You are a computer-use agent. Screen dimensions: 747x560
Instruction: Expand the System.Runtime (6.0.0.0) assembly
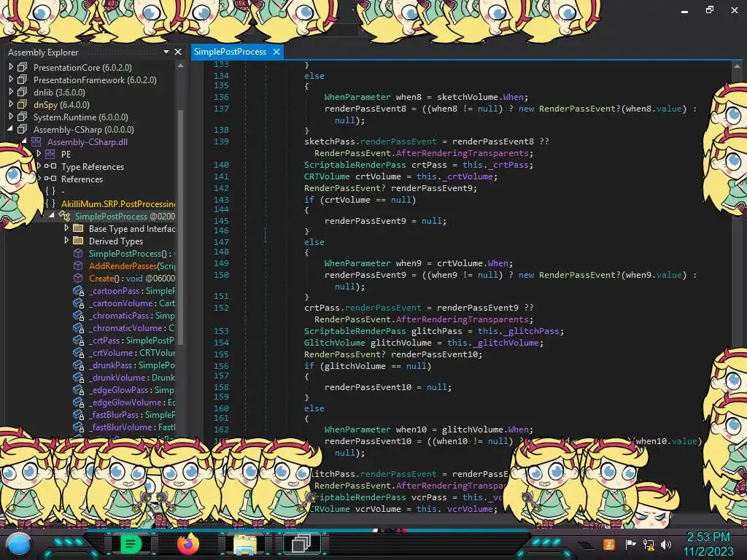pos(10,117)
